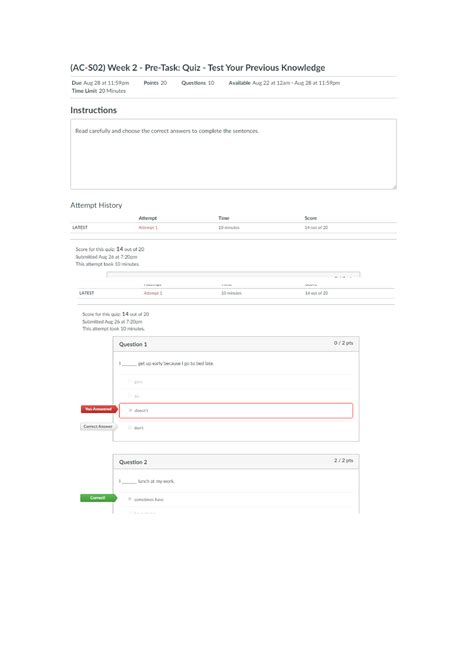This screenshot has height=670, width=474.
Task: Click the green "Correct!" flag marker
Action: tap(98, 498)
